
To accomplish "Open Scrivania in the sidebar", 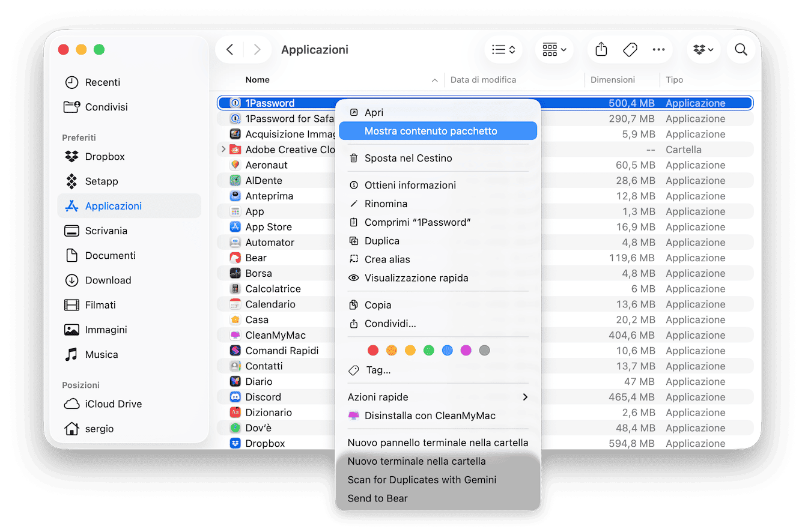I will tap(129, 231).
